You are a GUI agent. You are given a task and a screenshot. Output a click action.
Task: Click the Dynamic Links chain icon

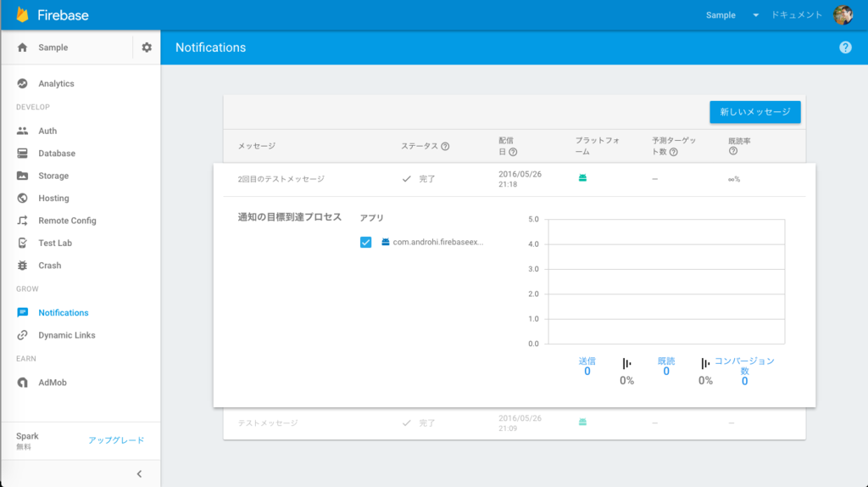click(22, 335)
